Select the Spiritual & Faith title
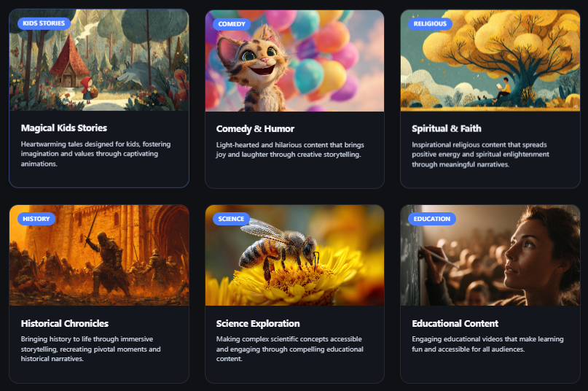588x391 pixels. 446,129
